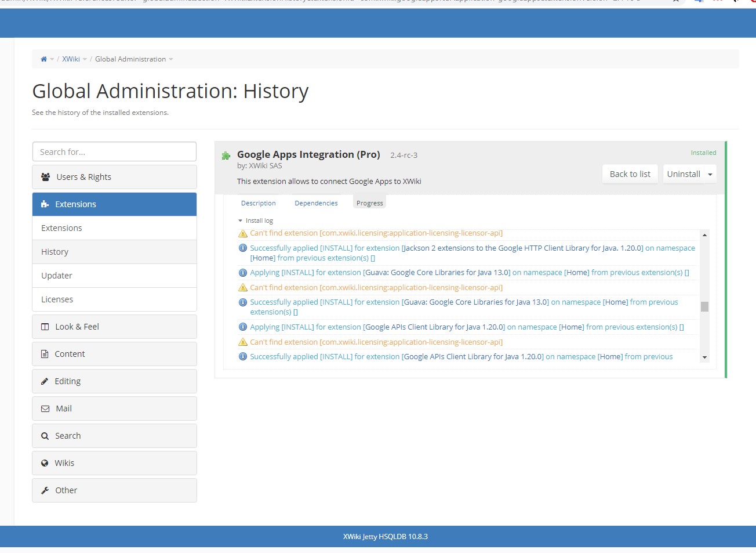
Task: Click the Mail envelope icon
Action: (x=45, y=408)
